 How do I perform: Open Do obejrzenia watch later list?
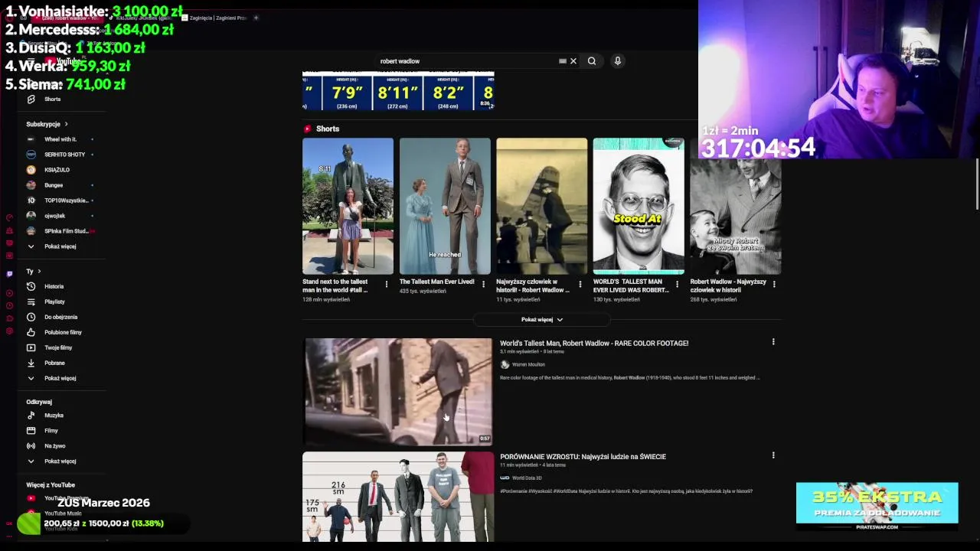coord(60,317)
